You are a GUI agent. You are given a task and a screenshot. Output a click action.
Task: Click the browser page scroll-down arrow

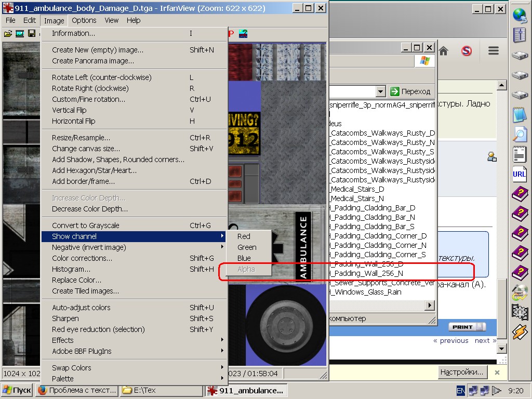501,349
